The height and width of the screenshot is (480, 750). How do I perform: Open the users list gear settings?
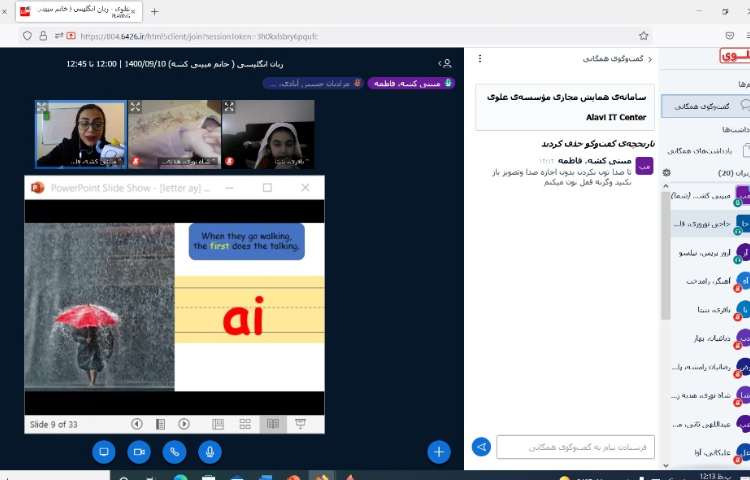click(x=667, y=173)
